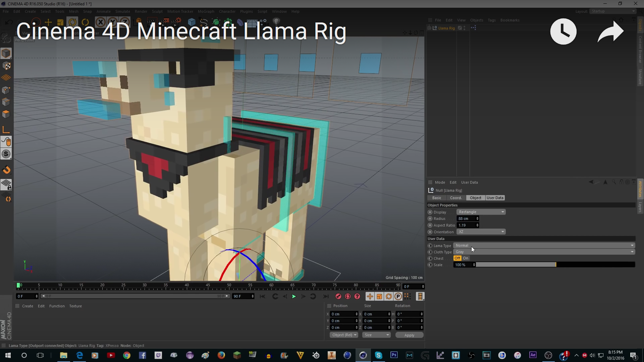Click the orange magnet snap icon
This screenshot has height=362, width=644.
(x=6, y=170)
